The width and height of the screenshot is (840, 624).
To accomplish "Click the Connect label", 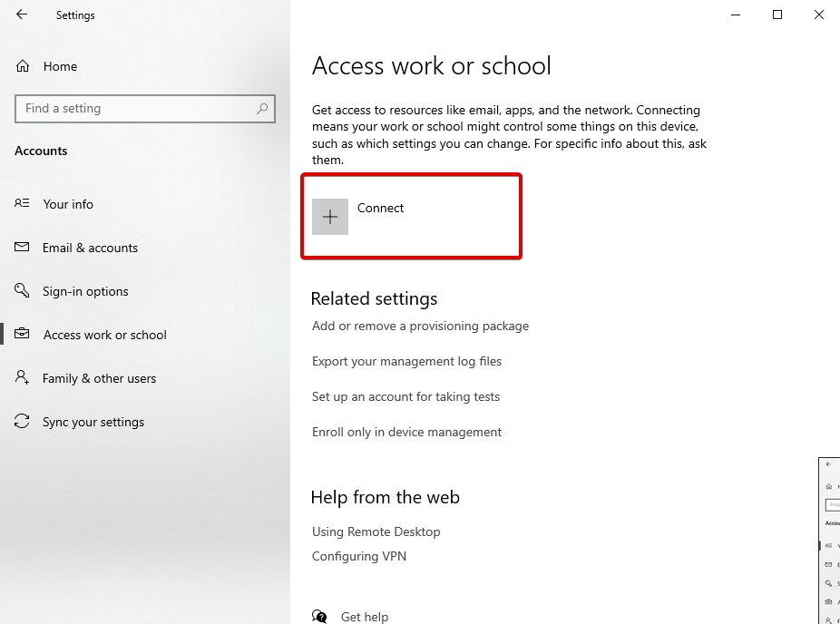I will click(380, 208).
